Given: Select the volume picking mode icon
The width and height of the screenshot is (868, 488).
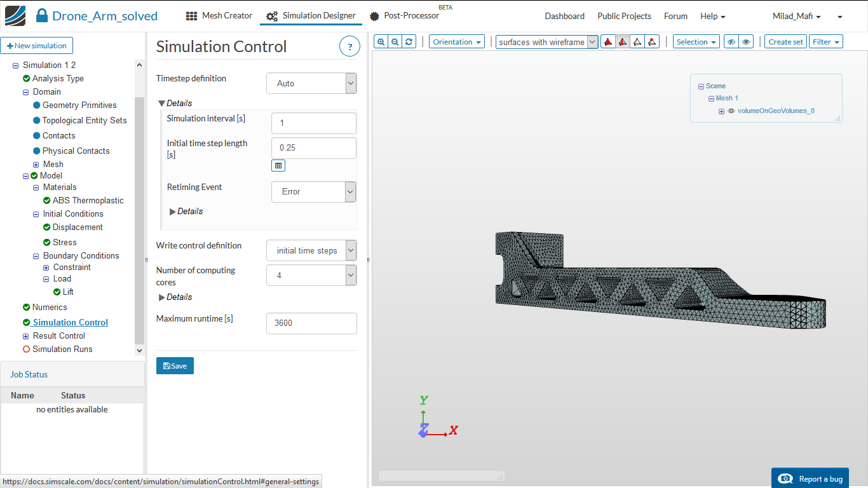Looking at the screenshot, I should [x=608, y=42].
